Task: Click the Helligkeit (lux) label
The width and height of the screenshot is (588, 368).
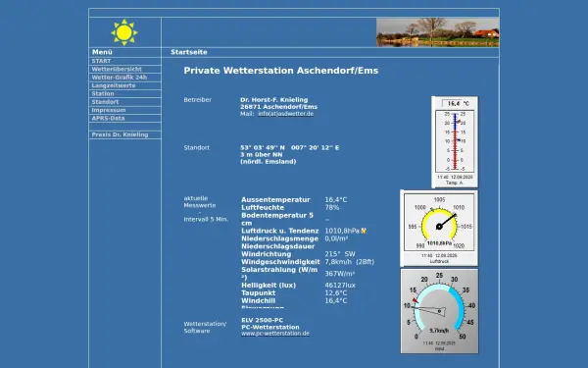Action: (x=269, y=286)
